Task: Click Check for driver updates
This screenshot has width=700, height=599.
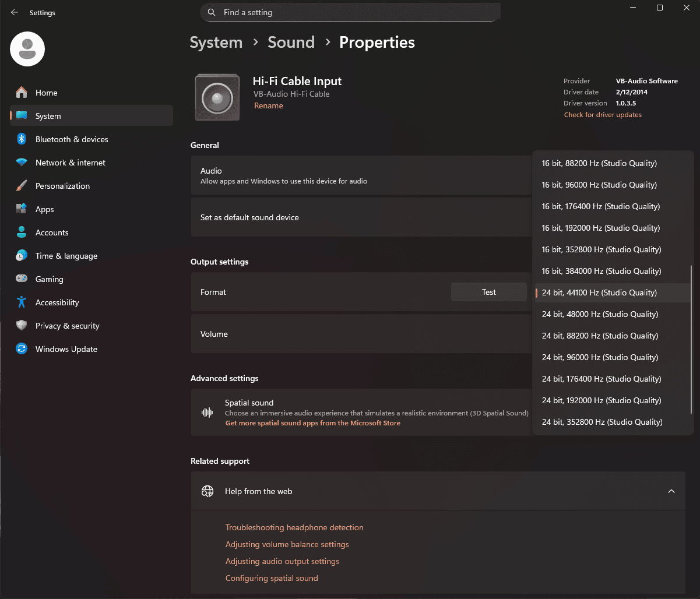Action: [x=603, y=115]
